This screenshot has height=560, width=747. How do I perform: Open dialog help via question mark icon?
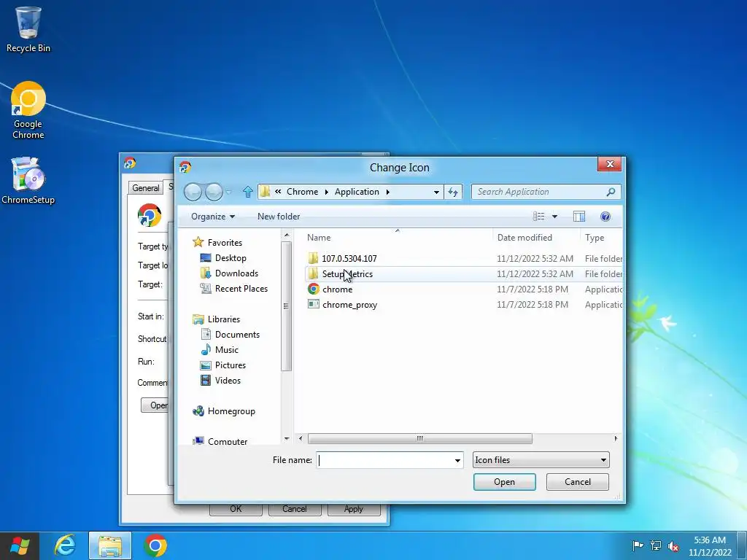point(605,217)
